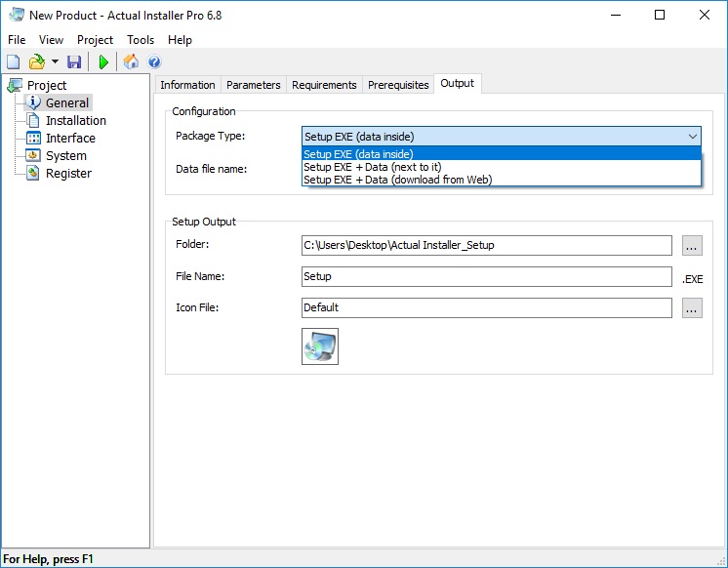The width and height of the screenshot is (728, 568).
Task: Select the Register tree item label
Action: click(x=68, y=174)
